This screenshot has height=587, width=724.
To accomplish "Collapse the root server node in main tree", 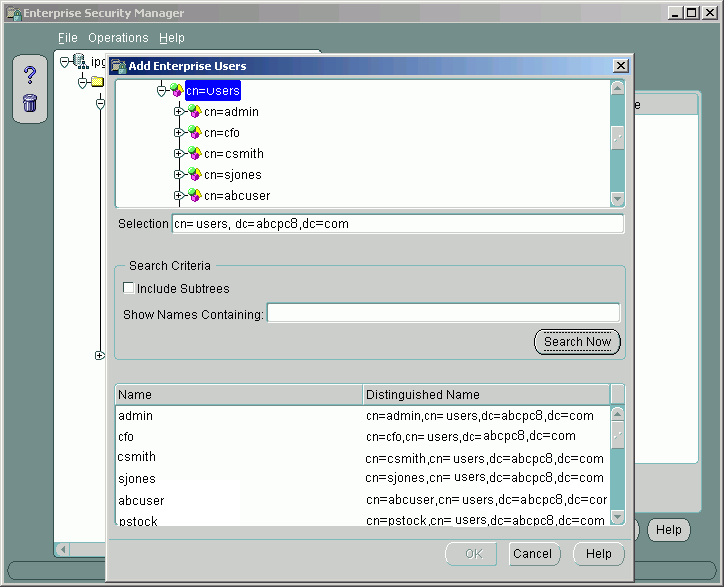I will pyautogui.click(x=65, y=62).
